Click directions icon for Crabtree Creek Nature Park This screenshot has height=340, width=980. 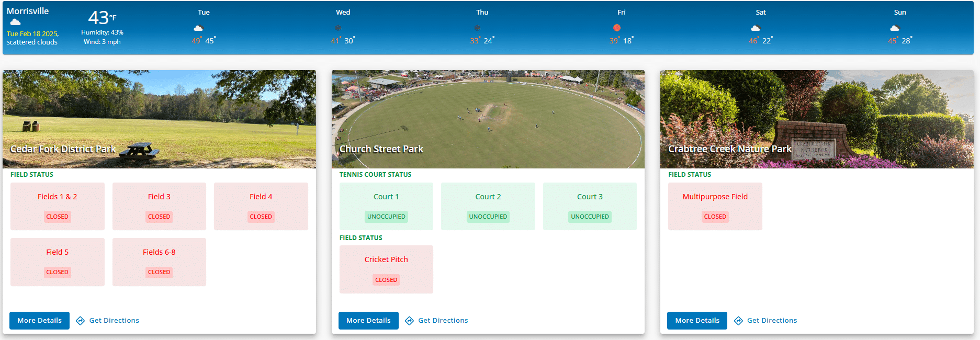738,321
